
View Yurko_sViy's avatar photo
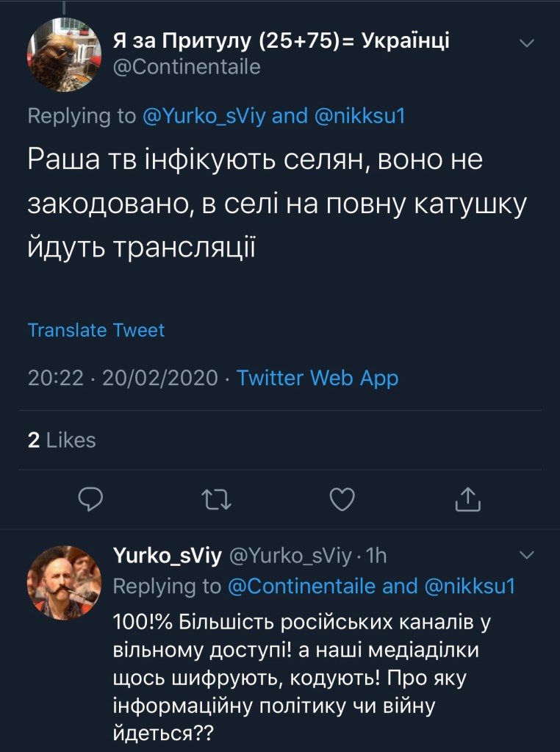64,582
